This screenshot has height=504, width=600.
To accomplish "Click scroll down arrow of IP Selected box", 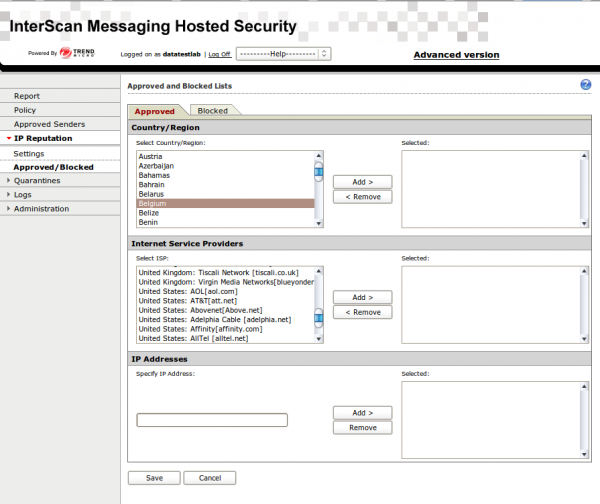I will (584, 455).
